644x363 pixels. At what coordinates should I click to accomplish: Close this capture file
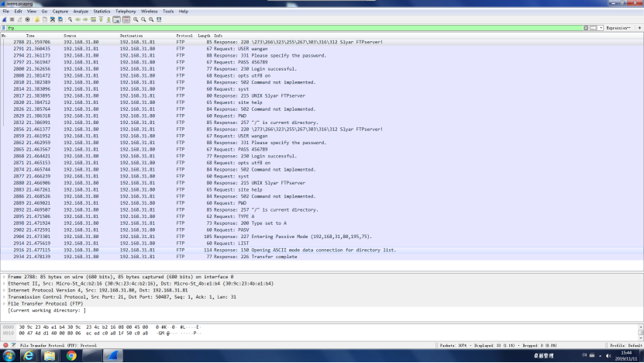tap(53, 19)
